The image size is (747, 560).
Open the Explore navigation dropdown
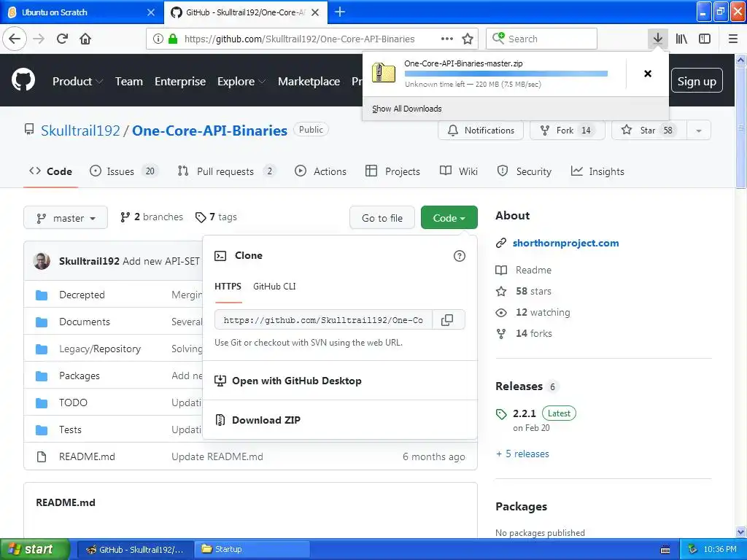tap(241, 82)
